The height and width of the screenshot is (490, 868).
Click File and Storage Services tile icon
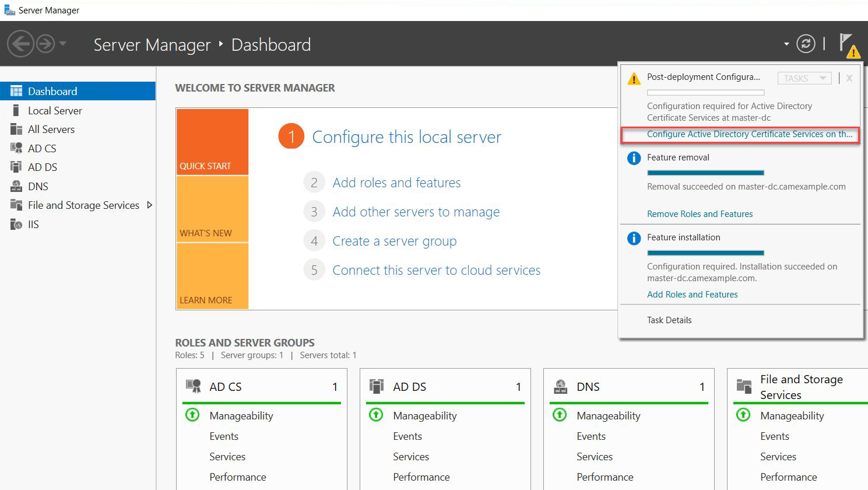pos(744,386)
